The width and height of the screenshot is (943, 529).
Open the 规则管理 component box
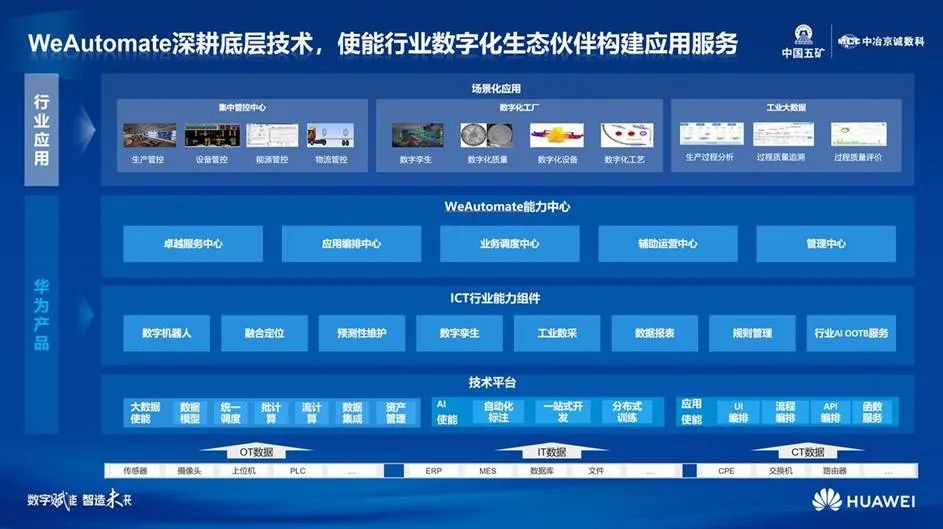pyautogui.click(x=752, y=333)
